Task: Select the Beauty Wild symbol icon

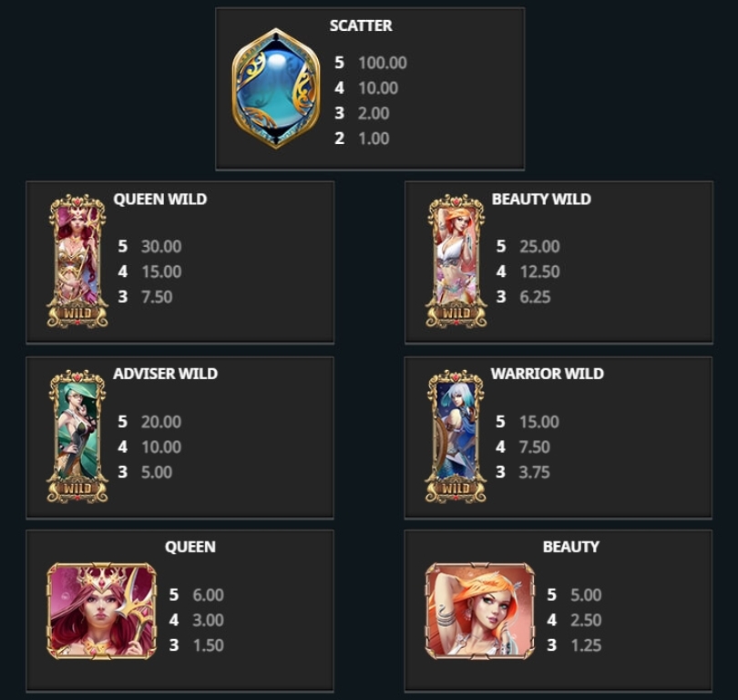Action: [x=456, y=262]
